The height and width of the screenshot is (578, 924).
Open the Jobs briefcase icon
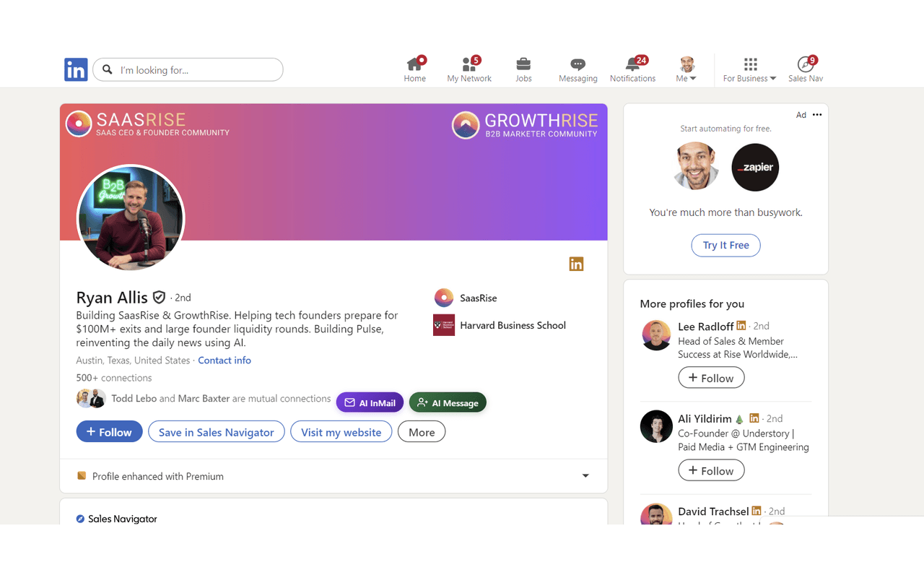(x=523, y=65)
